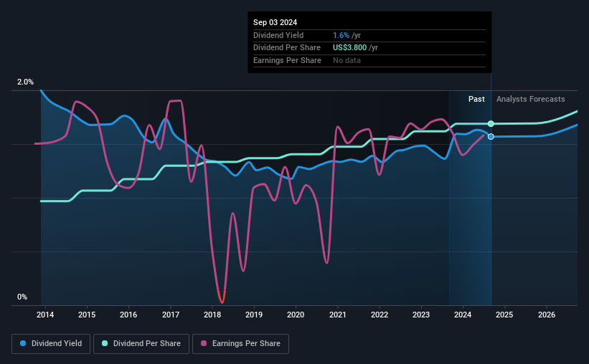Click the teal Dividend Per Share legend dot
589x364 pixels.
click(105, 343)
